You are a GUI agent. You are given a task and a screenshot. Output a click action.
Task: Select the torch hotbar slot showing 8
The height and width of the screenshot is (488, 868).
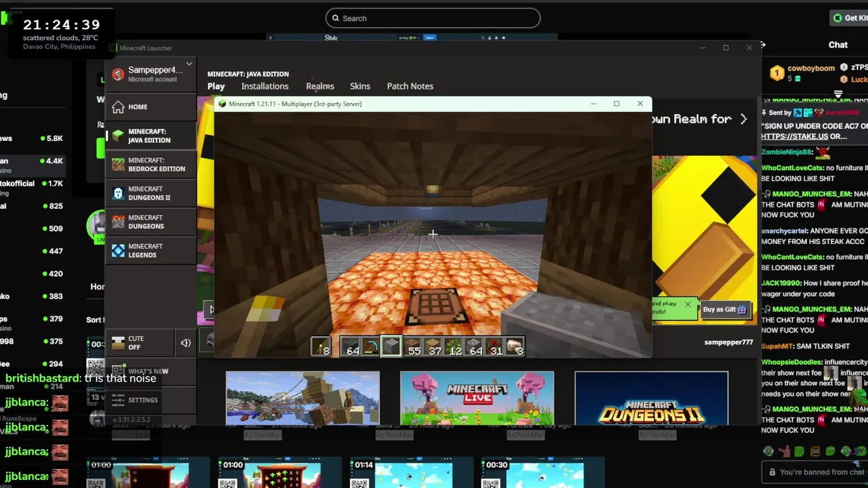click(x=321, y=346)
